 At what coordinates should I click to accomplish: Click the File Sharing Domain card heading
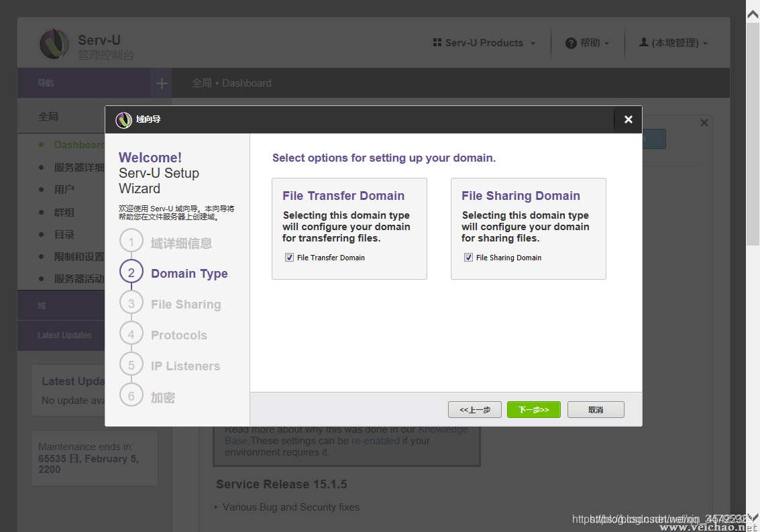[x=521, y=196]
